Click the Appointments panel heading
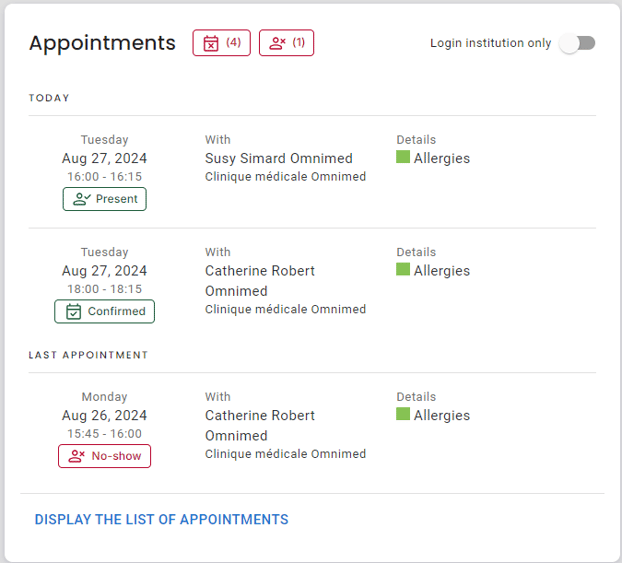This screenshot has height=563, width=622. (x=102, y=43)
